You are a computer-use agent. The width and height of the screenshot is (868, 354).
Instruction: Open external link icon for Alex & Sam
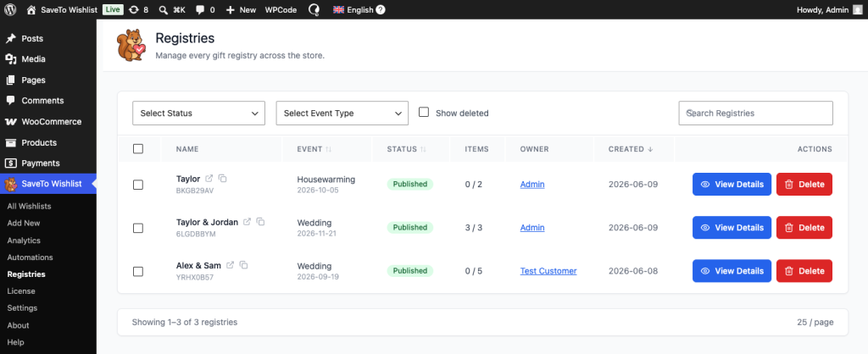(231, 265)
